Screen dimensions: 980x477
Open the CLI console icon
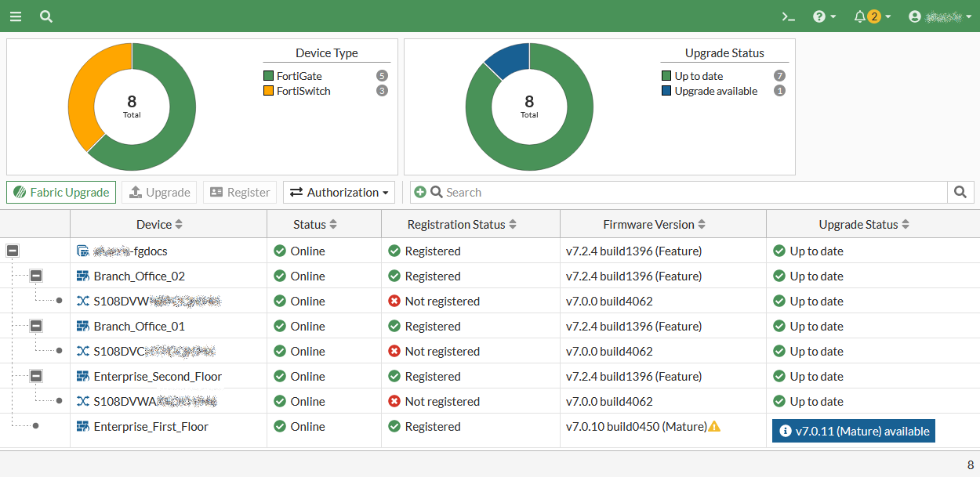(789, 16)
